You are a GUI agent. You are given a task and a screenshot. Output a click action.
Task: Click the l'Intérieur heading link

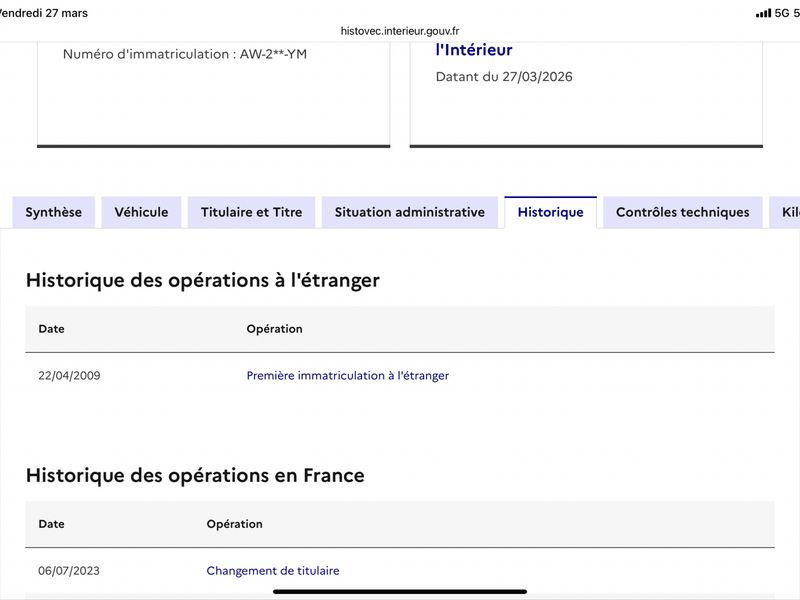tap(474, 50)
